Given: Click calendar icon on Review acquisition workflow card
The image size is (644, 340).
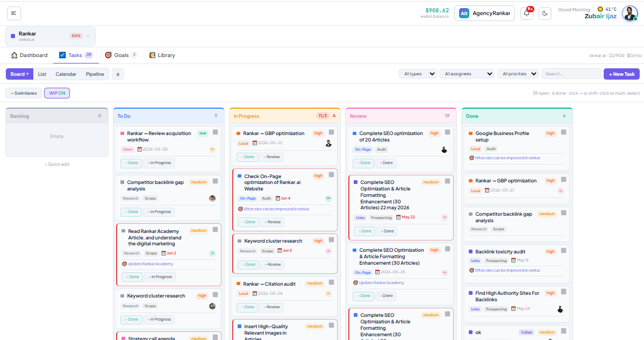Looking at the screenshot, I should coord(140,149).
